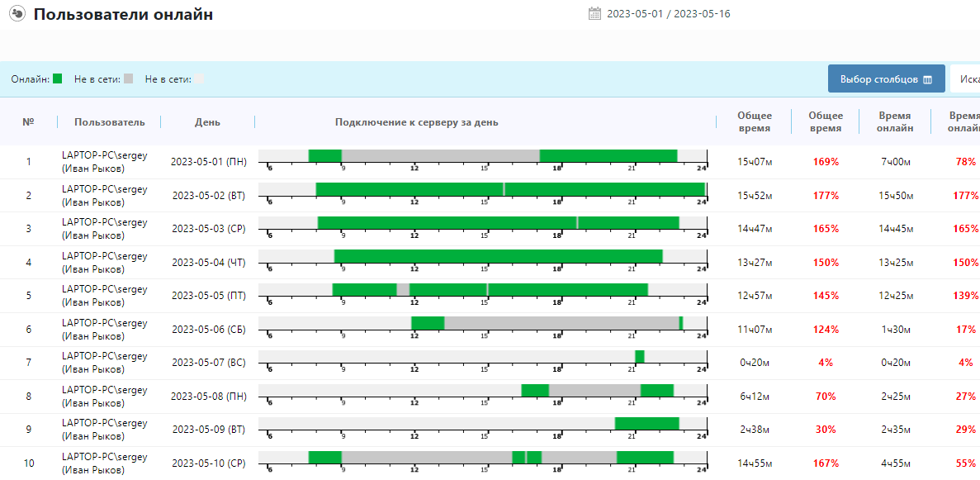The height and width of the screenshot is (480, 980).
Task: Click the «Время онлайн» column header
Action: click(x=895, y=122)
